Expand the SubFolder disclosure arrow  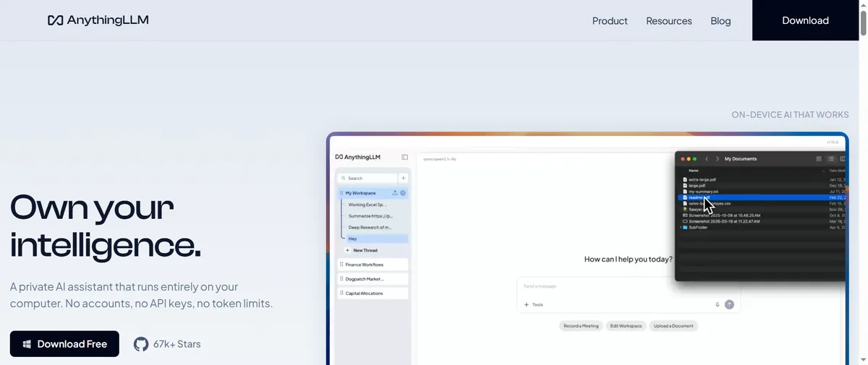(x=681, y=226)
